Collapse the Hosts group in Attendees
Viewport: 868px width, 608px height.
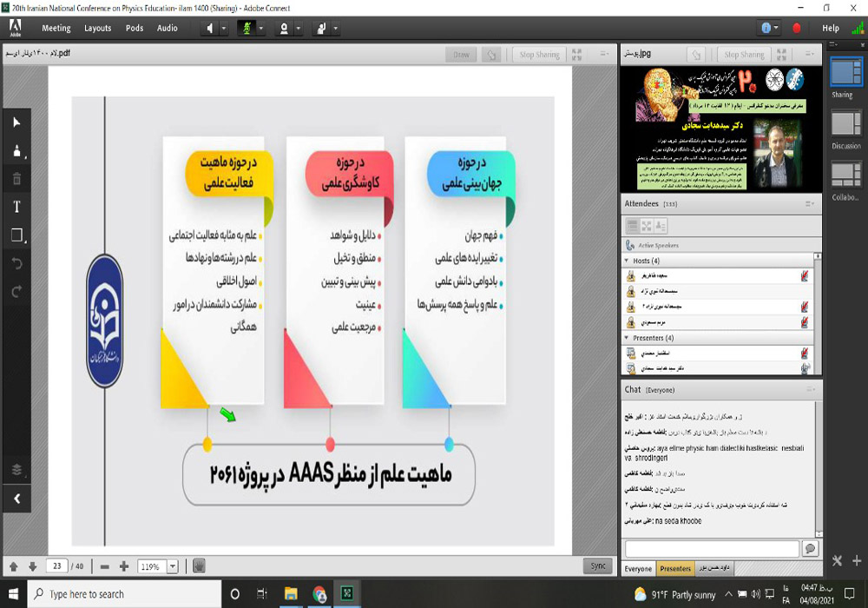pos(627,261)
